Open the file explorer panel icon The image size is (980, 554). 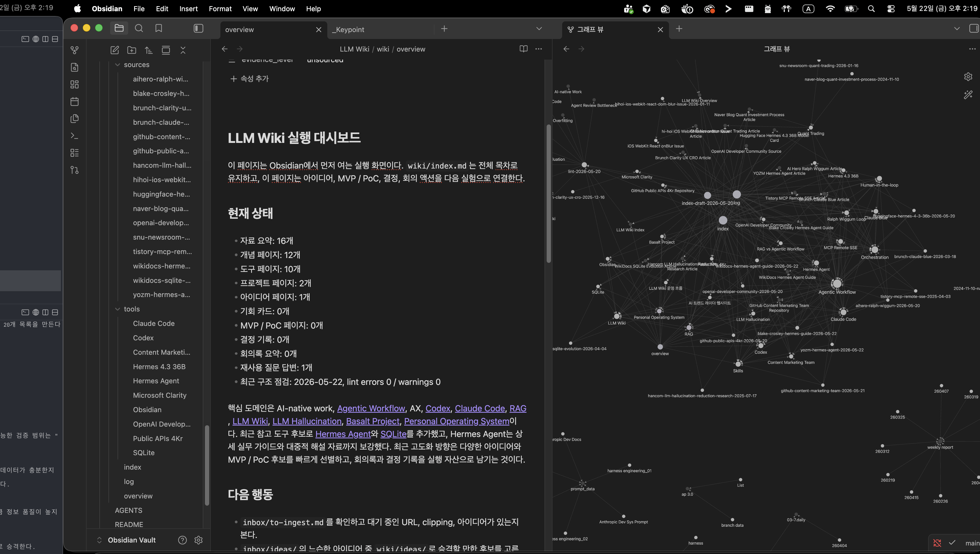click(x=119, y=28)
